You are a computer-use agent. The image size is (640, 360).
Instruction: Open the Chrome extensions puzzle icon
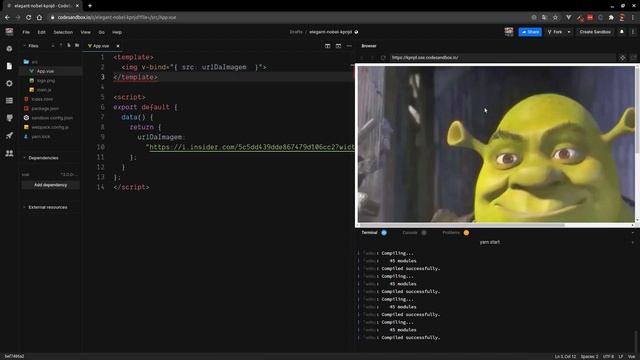611,18
